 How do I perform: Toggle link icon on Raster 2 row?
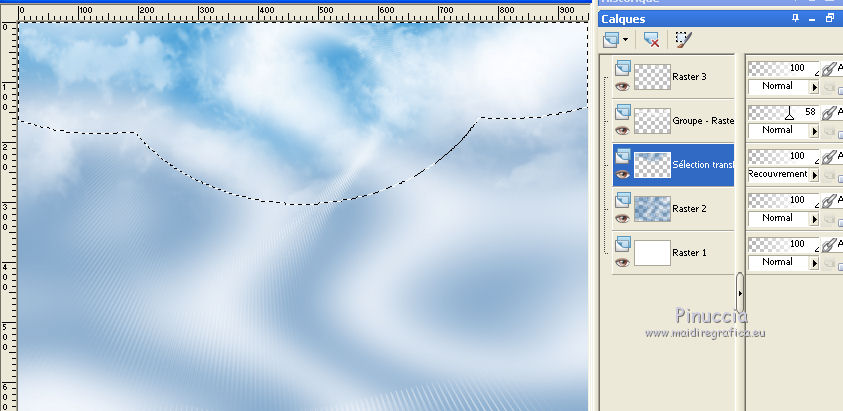click(x=830, y=201)
